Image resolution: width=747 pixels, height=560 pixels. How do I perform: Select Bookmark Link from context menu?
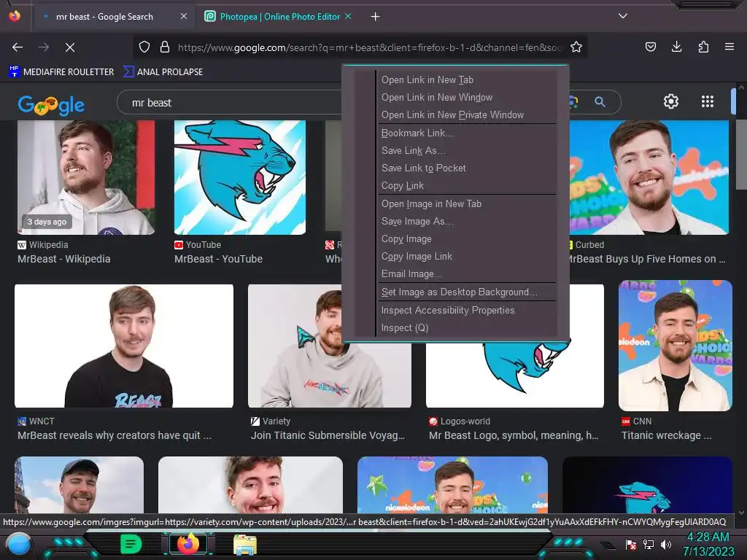click(417, 133)
